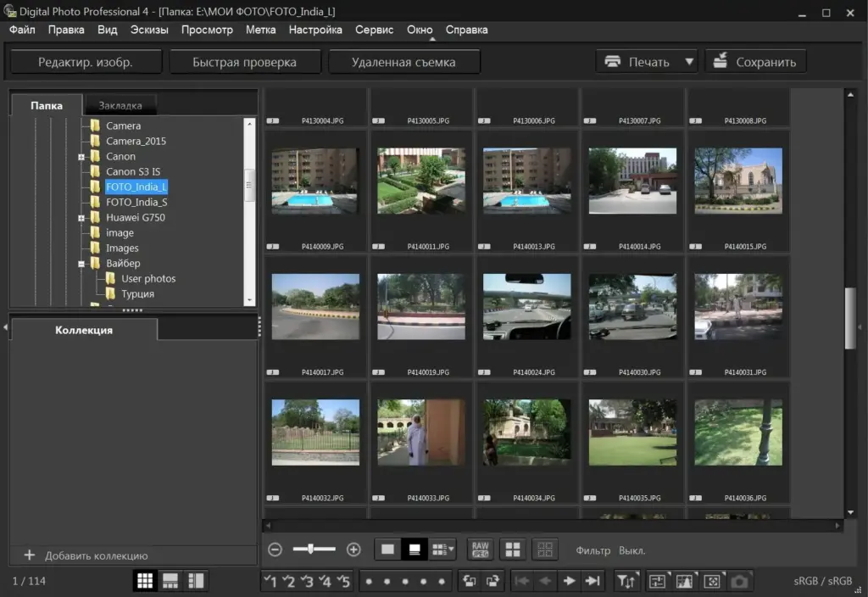Click zoom in thumbnails plus icon
This screenshot has height=597, width=868.
[353, 550]
